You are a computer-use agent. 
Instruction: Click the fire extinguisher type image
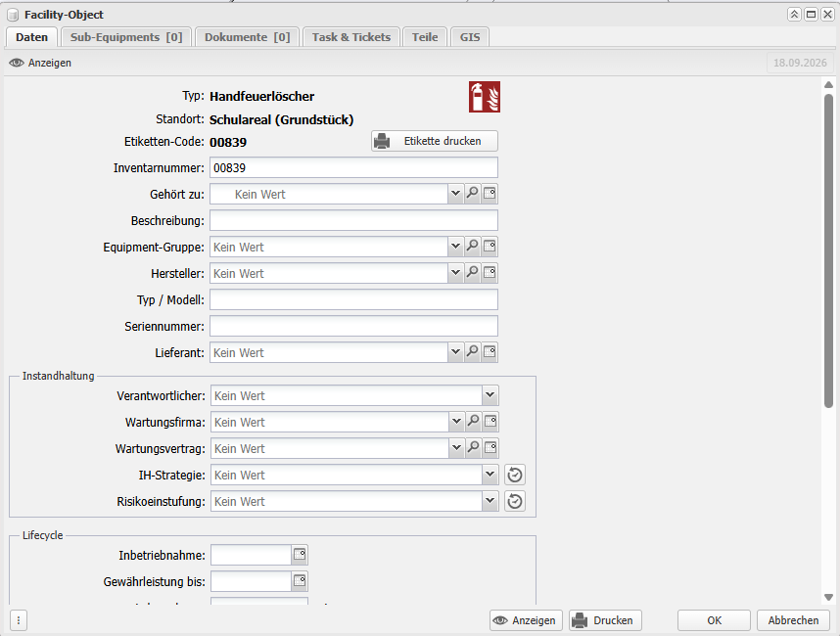click(485, 97)
